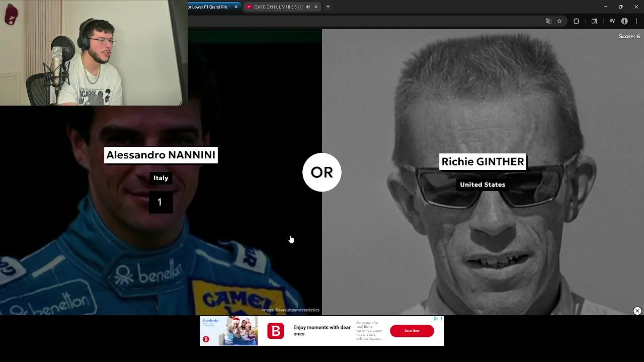Click Nannini's win count number 1
This screenshot has width=644, height=362.
(x=160, y=202)
